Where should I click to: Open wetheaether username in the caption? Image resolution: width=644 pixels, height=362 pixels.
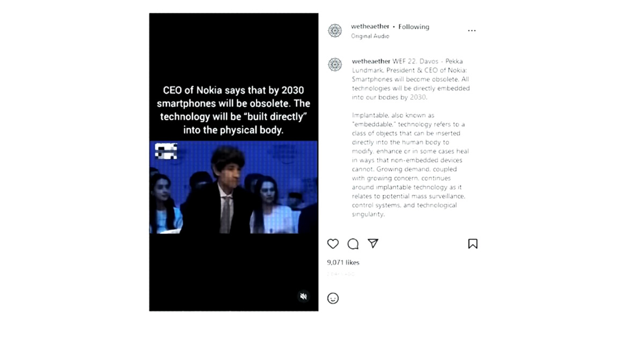pyautogui.click(x=371, y=61)
